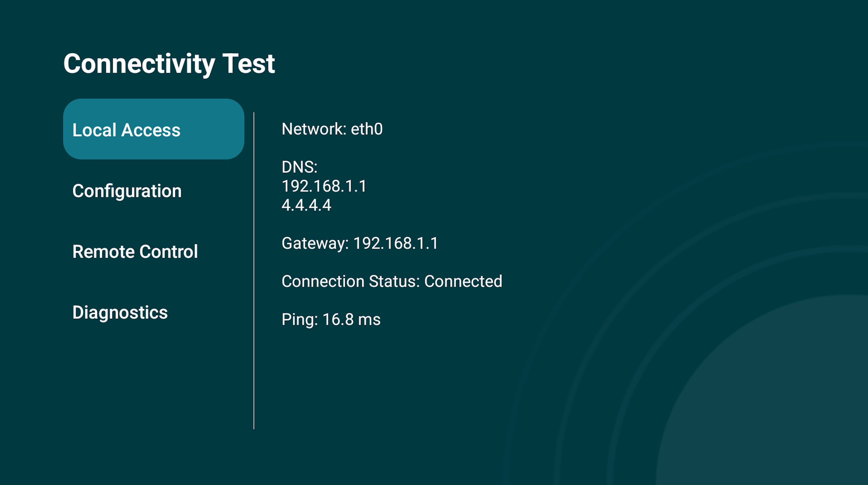Click the Gateway label text
The image size is (868, 485).
click(x=315, y=243)
